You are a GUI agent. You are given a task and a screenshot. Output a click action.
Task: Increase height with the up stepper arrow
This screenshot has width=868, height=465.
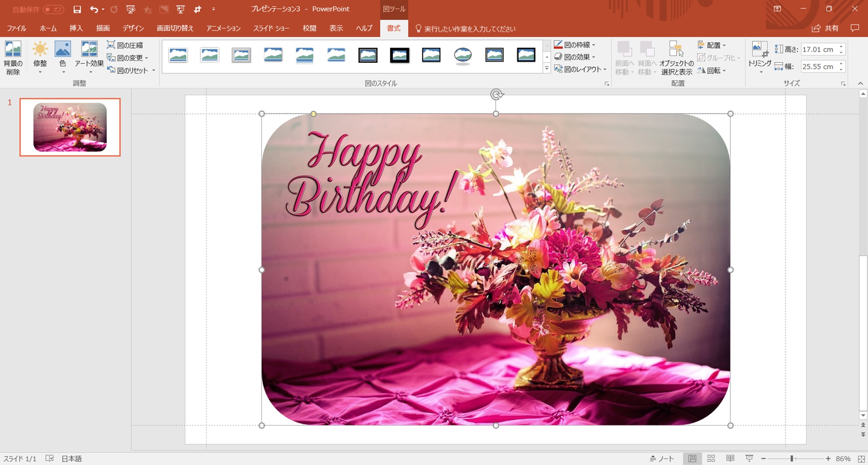pyautogui.click(x=841, y=46)
